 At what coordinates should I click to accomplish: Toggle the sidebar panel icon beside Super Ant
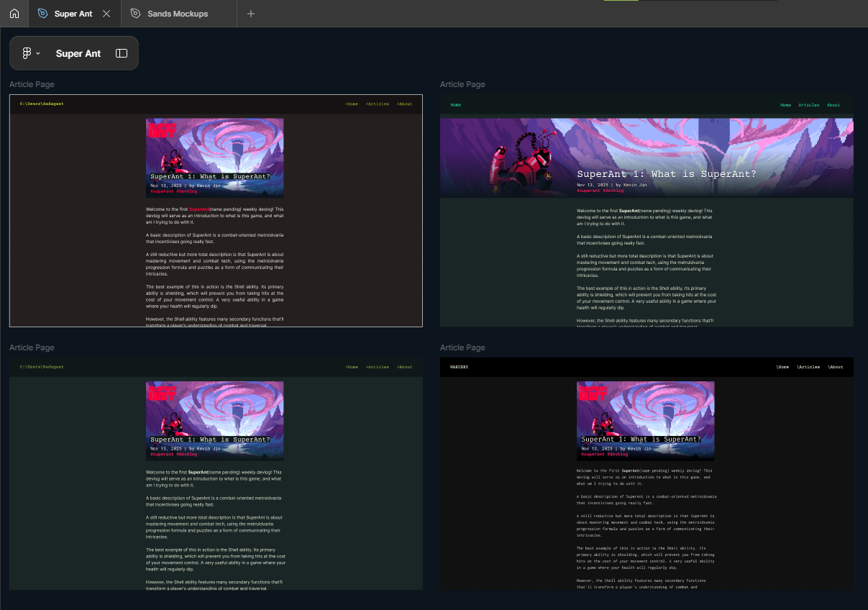click(122, 53)
